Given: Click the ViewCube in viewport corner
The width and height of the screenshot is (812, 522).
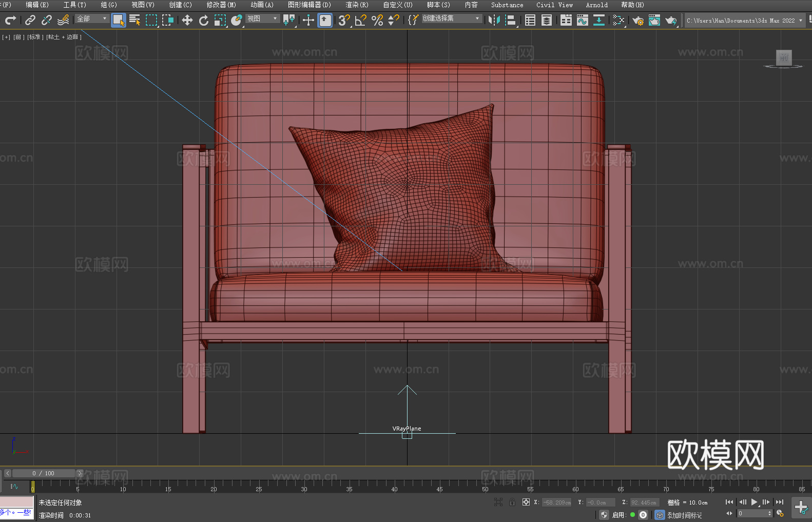Looking at the screenshot, I should 784,58.
